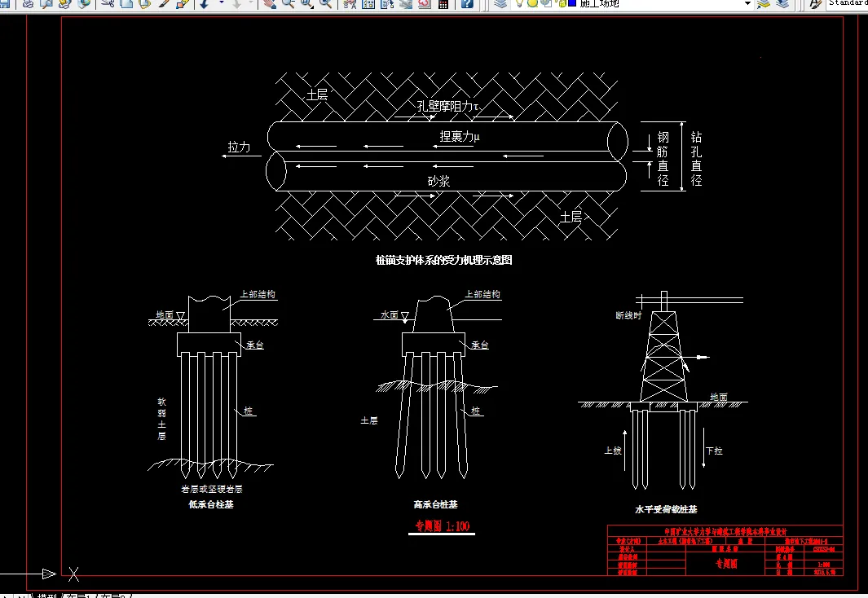Click the Zoom Previous icon
Viewport: 868px width, 598px height.
[326, 3]
